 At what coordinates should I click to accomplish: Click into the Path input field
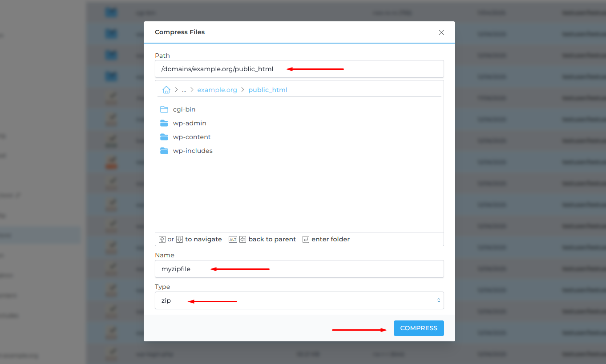tap(299, 69)
